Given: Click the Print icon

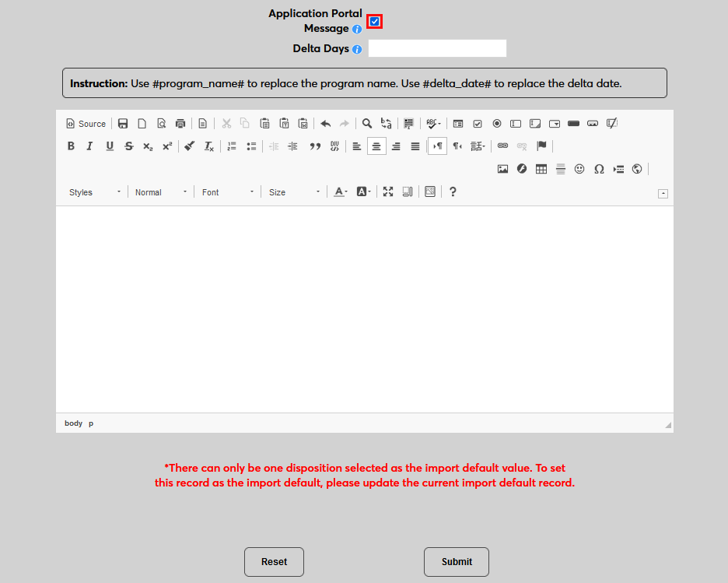Looking at the screenshot, I should point(180,124).
